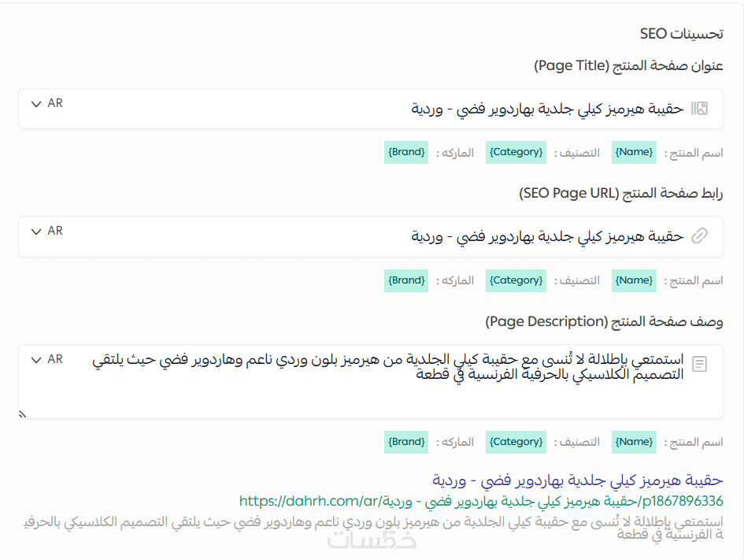
Task: Click the image icon in Page Title field
Action: (x=699, y=109)
